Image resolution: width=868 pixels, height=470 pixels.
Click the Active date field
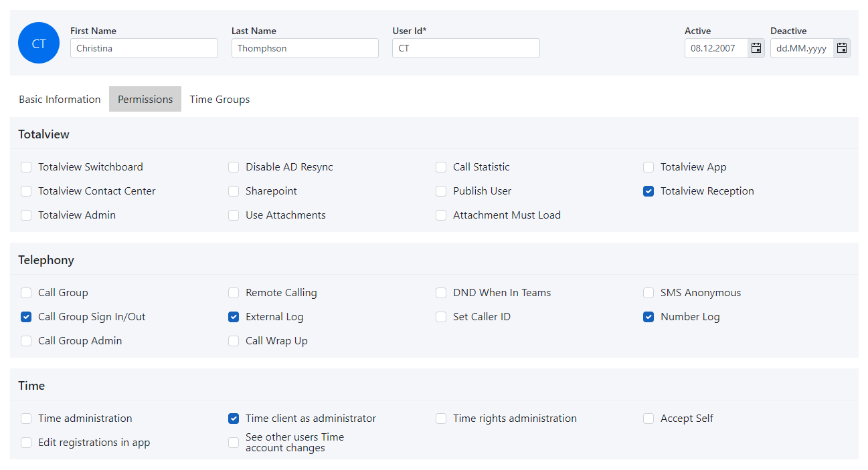point(716,48)
